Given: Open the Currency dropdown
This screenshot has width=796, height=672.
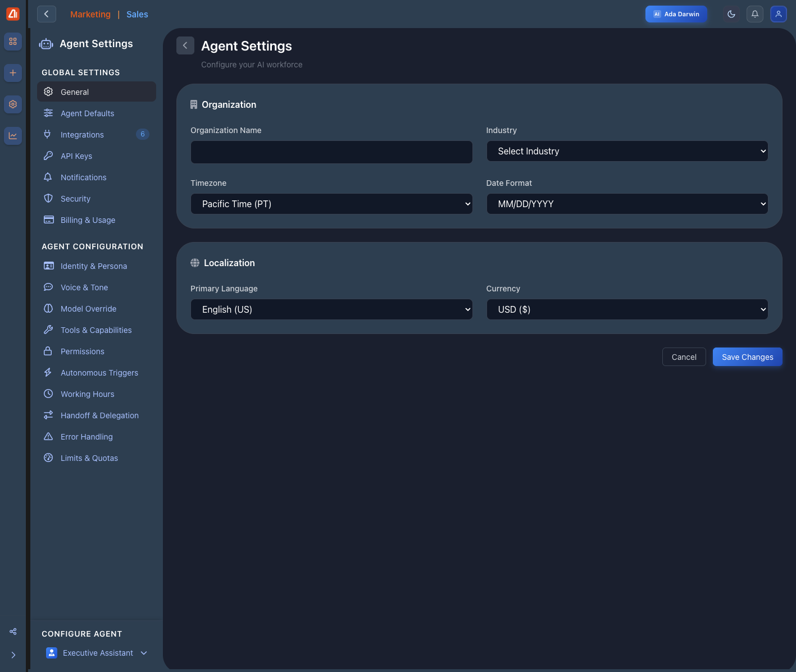Looking at the screenshot, I should click(627, 309).
